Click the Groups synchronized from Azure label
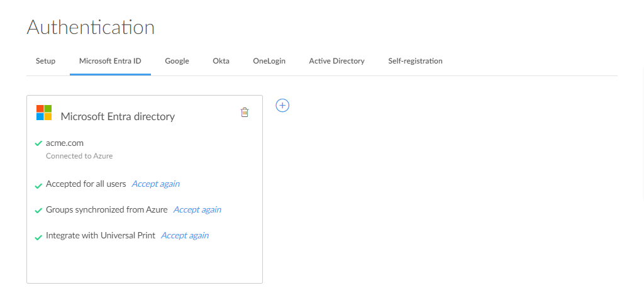The height and width of the screenshot is (300, 644). click(x=107, y=209)
